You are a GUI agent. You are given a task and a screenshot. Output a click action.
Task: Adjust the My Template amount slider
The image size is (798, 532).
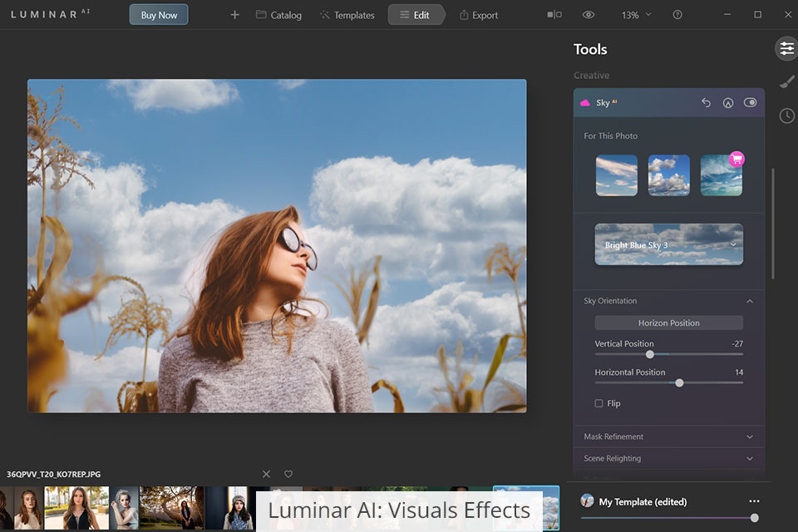(x=754, y=518)
